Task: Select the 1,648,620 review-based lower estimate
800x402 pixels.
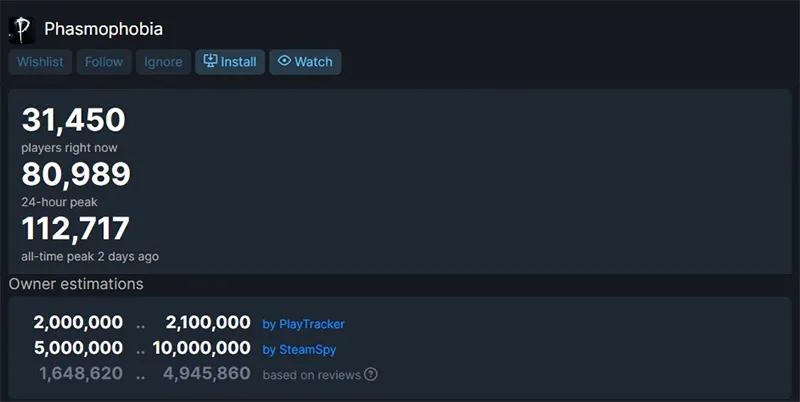Action: 81,374
